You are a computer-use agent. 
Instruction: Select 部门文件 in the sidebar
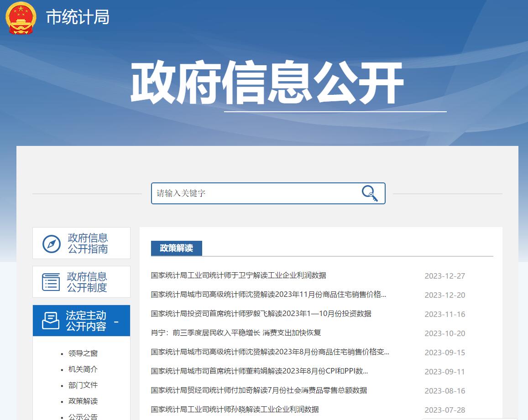click(x=83, y=385)
